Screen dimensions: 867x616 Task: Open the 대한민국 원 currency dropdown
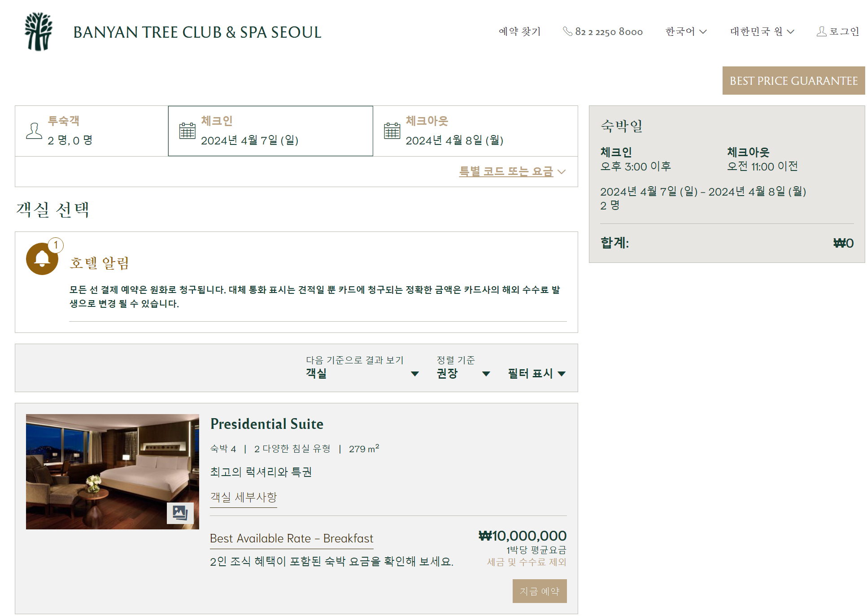762,31
